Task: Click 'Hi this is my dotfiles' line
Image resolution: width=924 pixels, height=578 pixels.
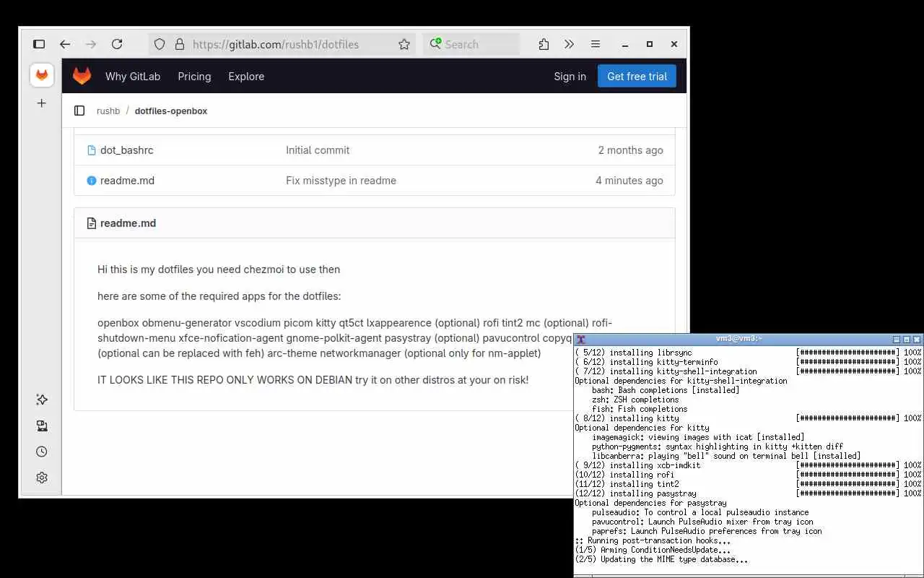Action: [x=219, y=269]
